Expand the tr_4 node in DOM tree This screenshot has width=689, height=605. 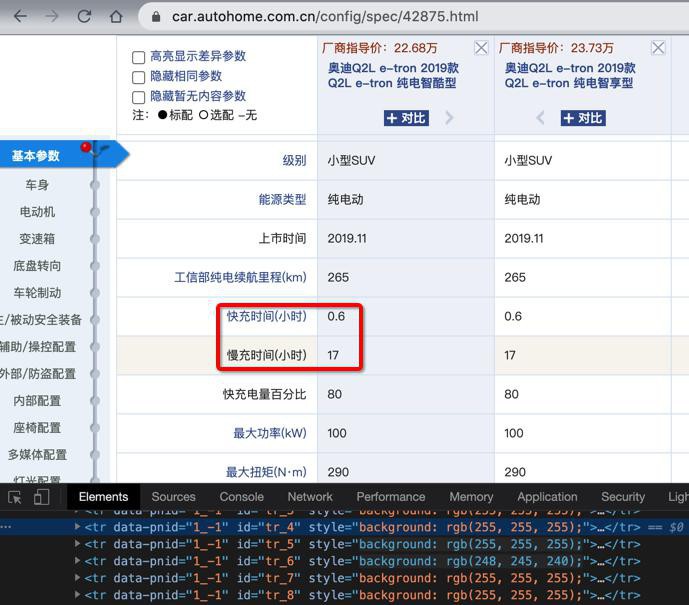tap(78, 526)
